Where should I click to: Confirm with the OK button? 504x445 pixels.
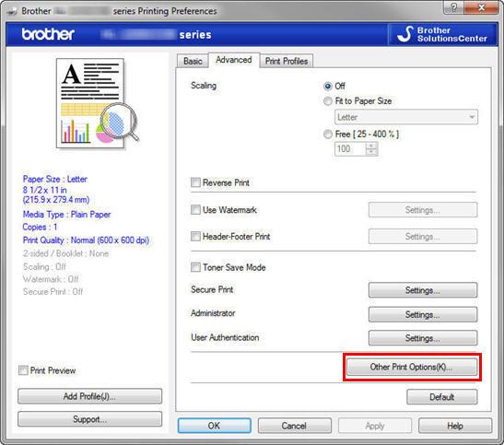(x=215, y=426)
